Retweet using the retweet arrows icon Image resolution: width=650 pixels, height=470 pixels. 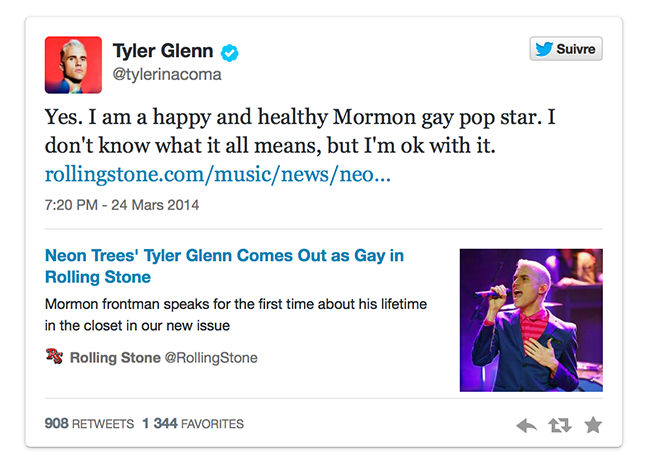[x=559, y=426]
